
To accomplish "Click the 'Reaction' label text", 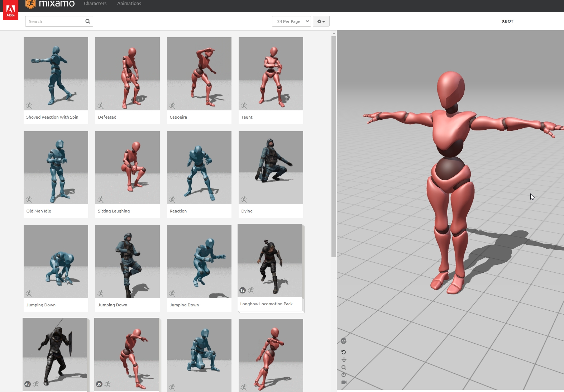I will click(178, 211).
